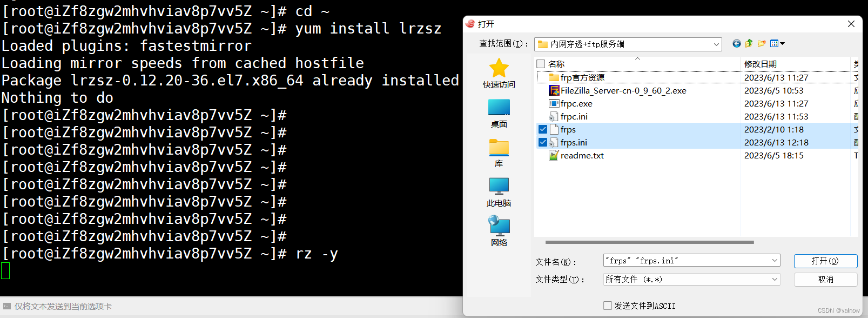Click terminal cursor after rz -y
This screenshot has height=318, width=868.
click(x=5, y=270)
